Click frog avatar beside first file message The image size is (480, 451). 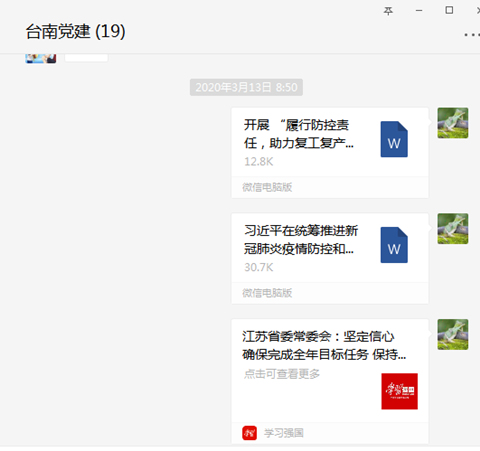click(453, 123)
